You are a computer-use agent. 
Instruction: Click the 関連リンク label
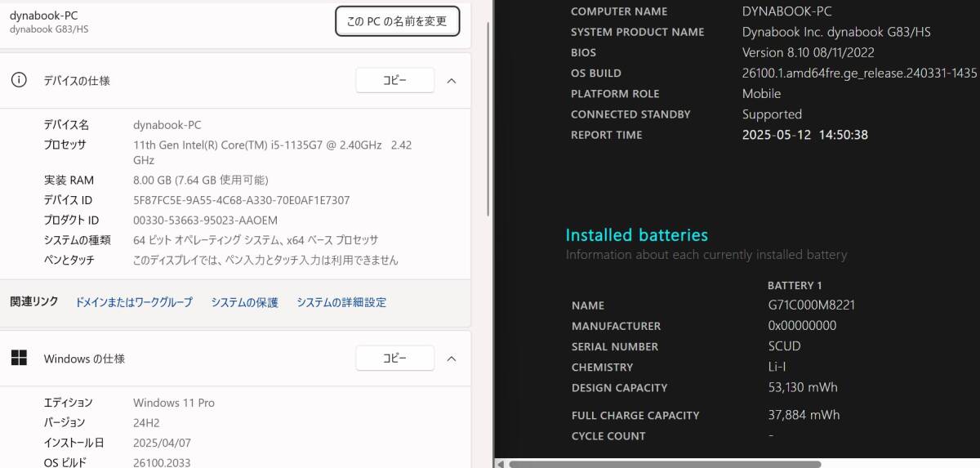click(34, 301)
